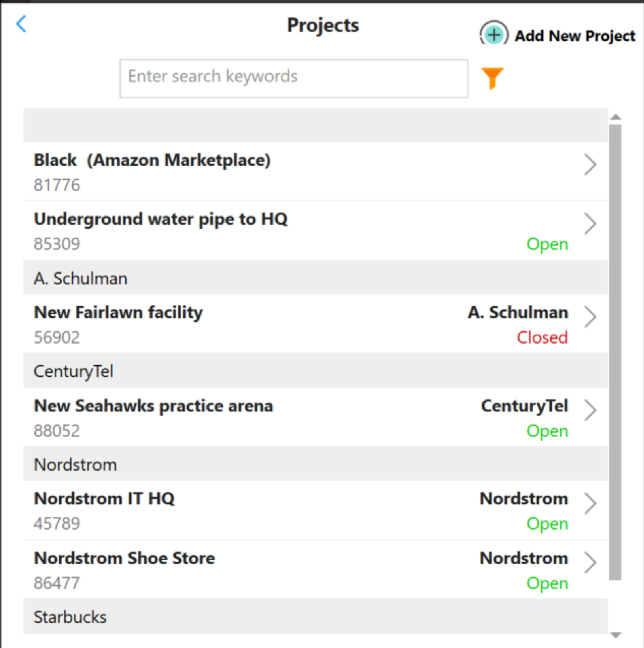Click project number 45789

click(x=57, y=524)
